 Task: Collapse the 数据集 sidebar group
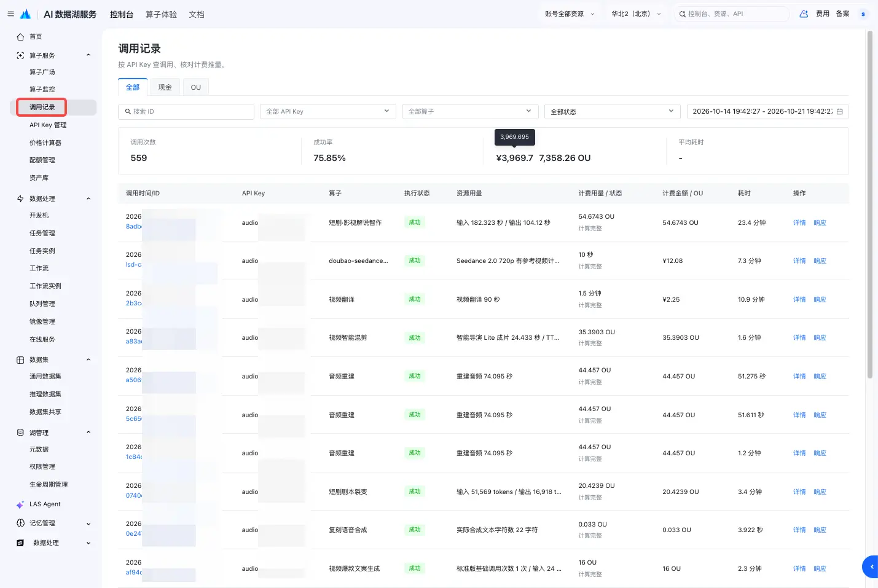pos(88,360)
